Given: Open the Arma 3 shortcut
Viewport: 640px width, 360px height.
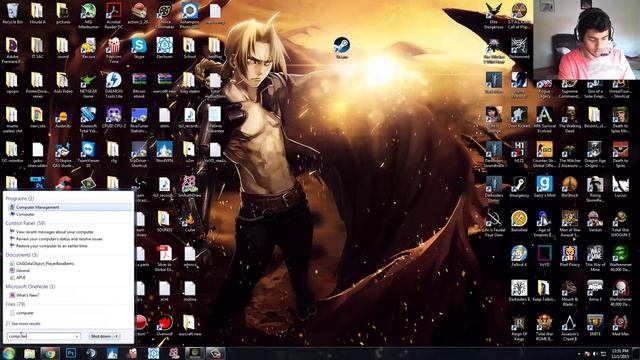Looking at the screenshot, I should (x=595, y=291).
